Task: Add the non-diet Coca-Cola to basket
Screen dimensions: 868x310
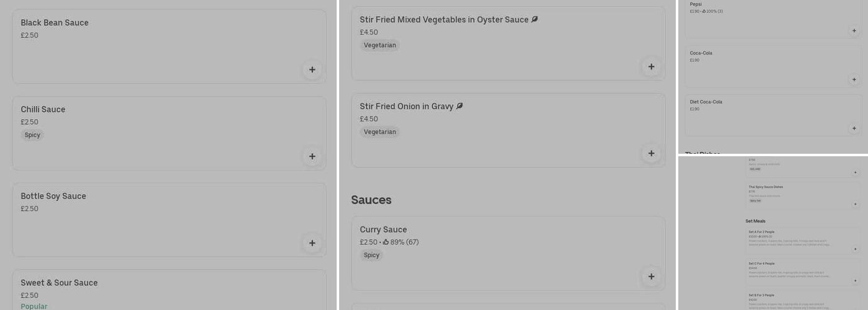Action: point(854,79)
